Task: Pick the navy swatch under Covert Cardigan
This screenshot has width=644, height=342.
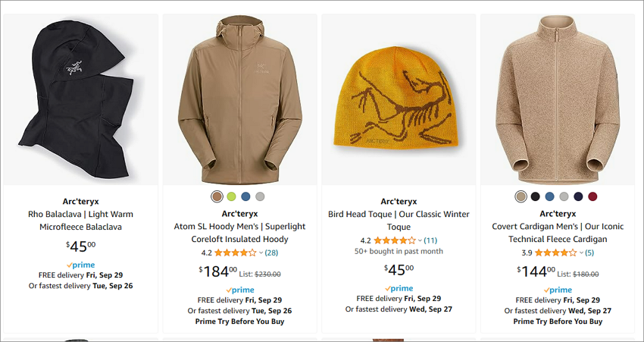Action: click(x=578, y=196)
